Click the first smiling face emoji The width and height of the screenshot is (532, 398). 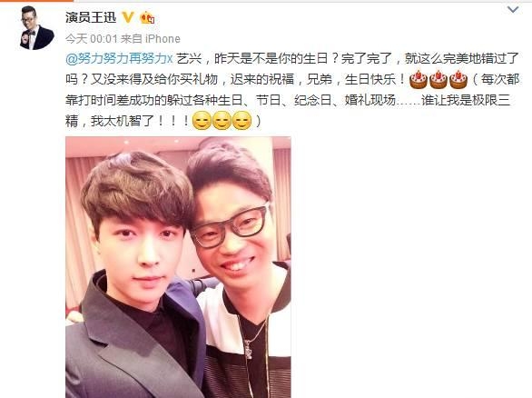[x=202, y=121]
